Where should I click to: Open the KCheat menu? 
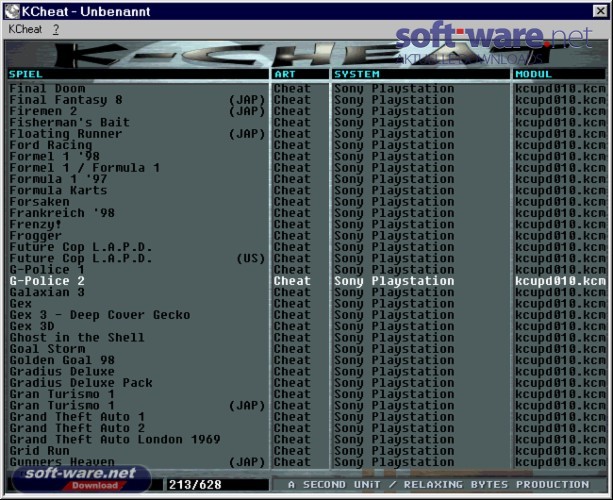click(25, 29)
